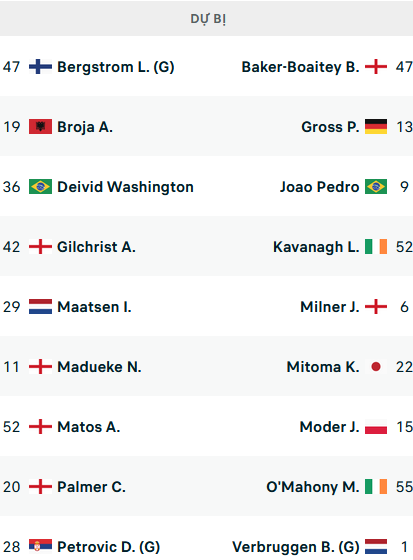This screenshot has width=413, height=560.
Task: Click Germany flag next to Gross P.
Action: coord(376,127)
